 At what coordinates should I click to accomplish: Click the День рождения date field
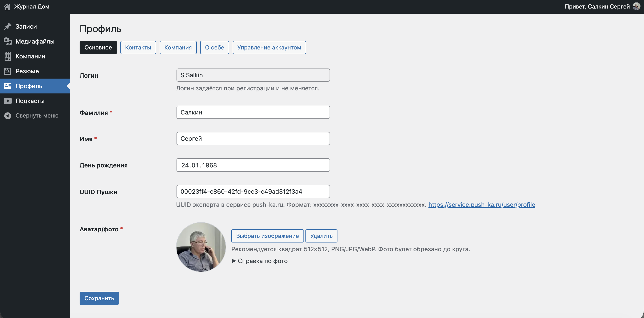tap(253, 165)
